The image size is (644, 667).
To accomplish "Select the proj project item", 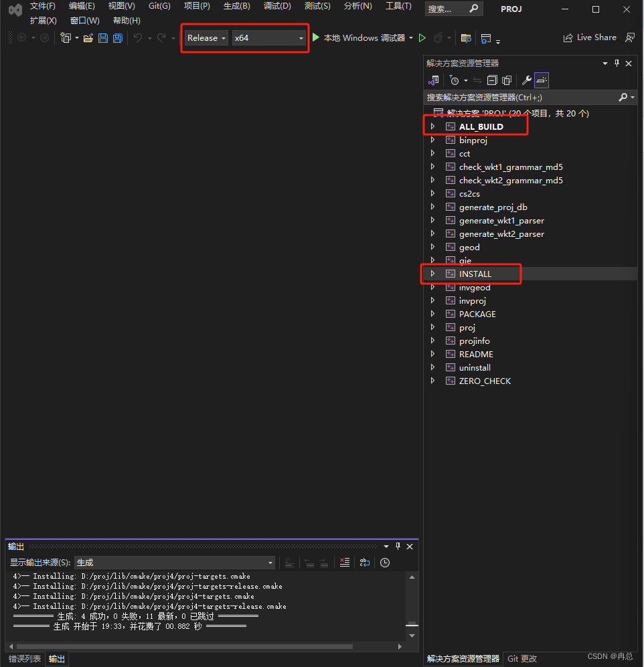I will tap(467, 328).
